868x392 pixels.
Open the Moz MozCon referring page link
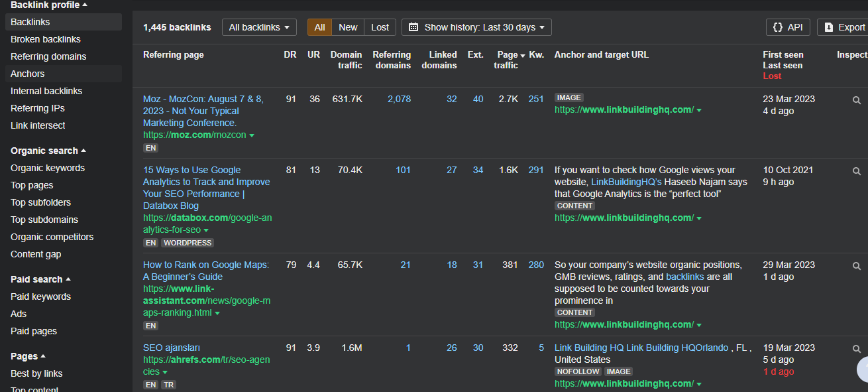[x=203, y=111]
